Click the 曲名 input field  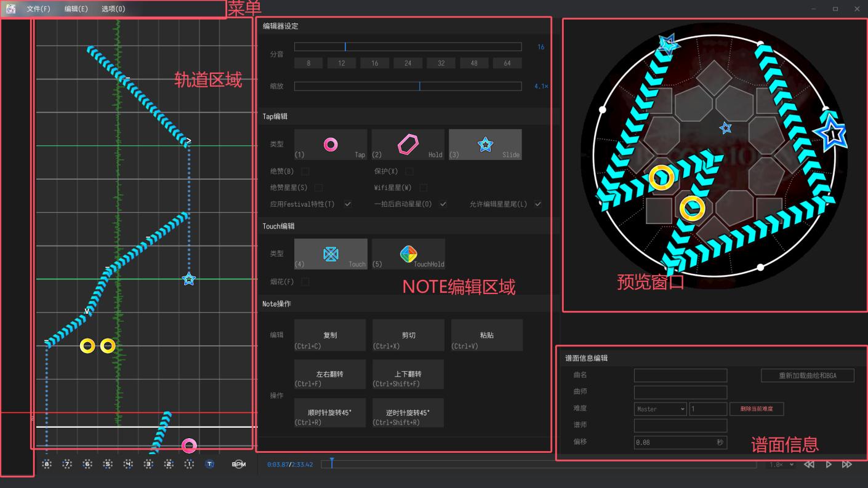pos(680,375)
